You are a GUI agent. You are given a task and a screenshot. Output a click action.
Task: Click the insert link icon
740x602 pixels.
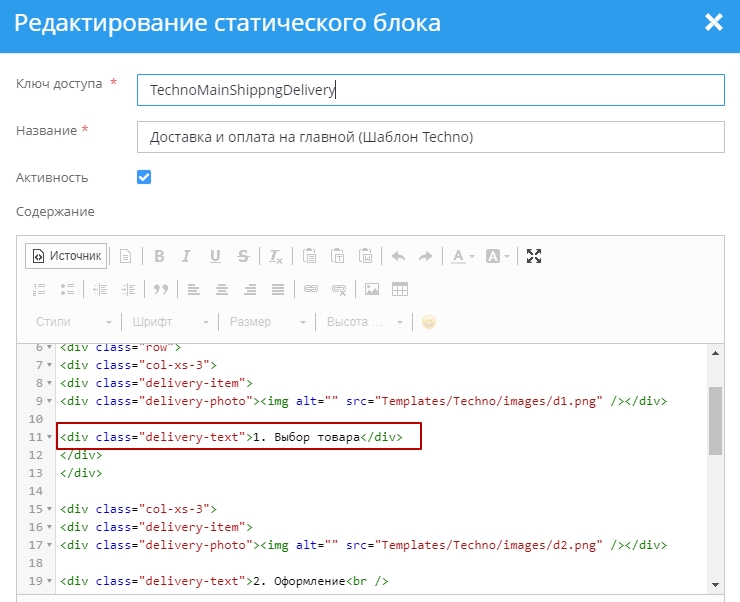[311, 289]
